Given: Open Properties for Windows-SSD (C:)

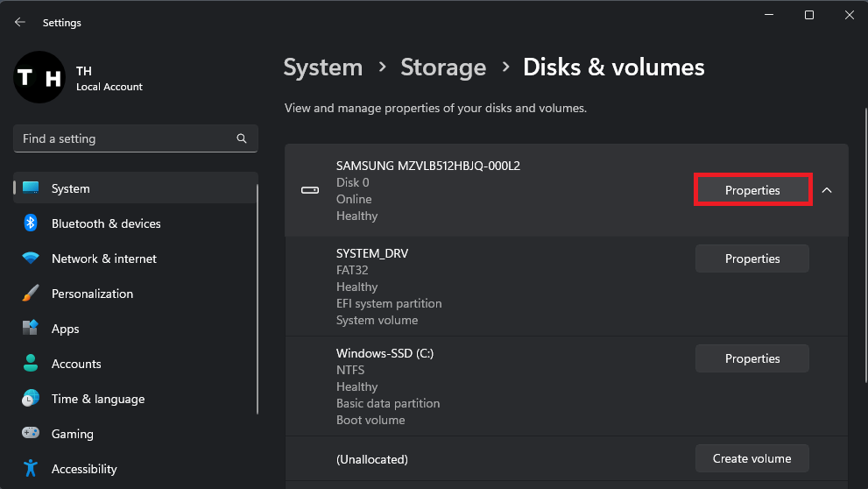Looking at the screenshot, I should coord(752,358).
